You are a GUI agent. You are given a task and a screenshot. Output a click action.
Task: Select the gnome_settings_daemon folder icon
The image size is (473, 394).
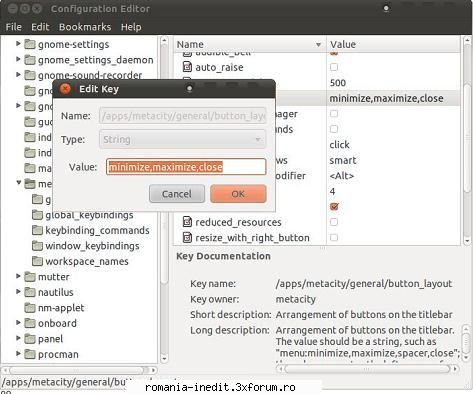30,60
